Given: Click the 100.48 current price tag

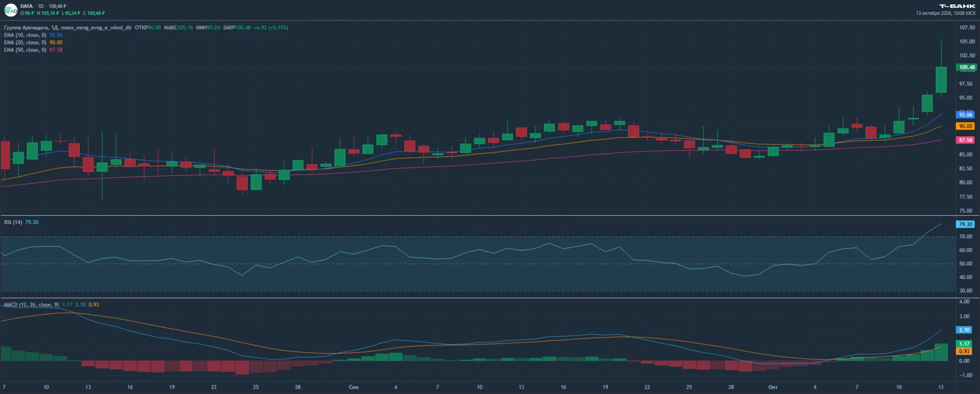Looking at the screenshot, I should (x=967, y=67).
